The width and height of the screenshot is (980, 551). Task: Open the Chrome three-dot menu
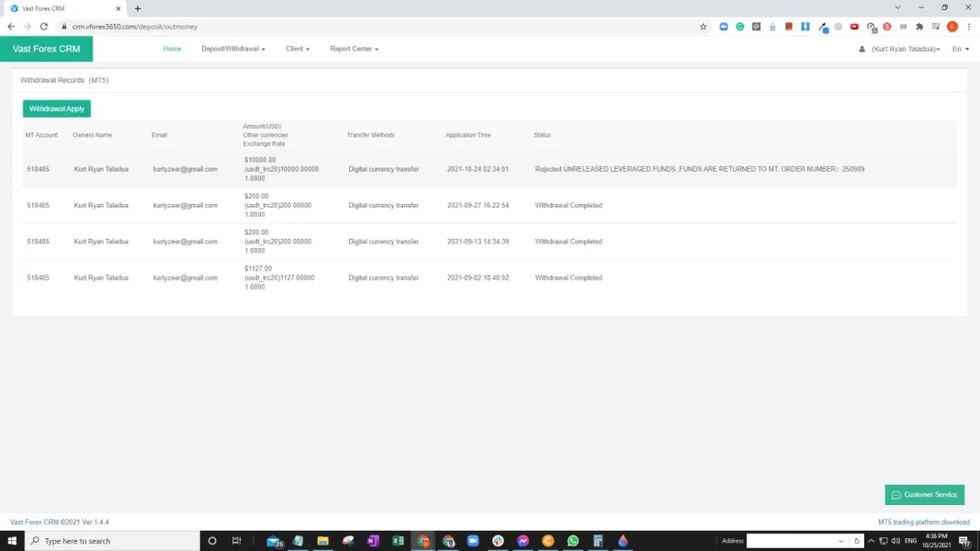click(x=969, y=27)
